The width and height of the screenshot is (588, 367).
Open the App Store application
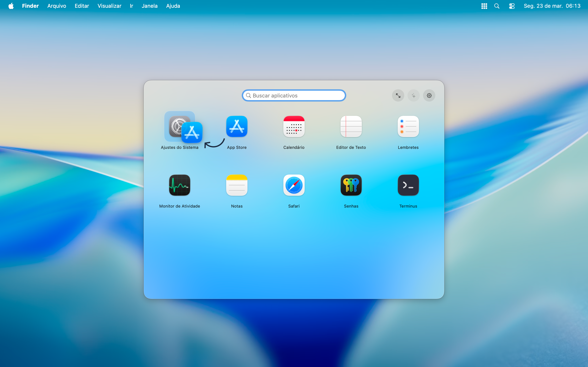(x=236, y=126)
